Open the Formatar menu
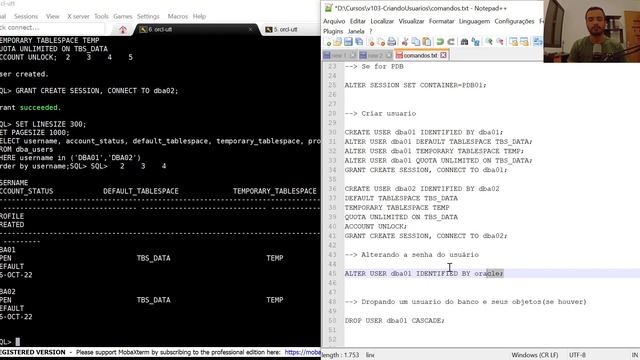This screenshot has width=640, height=360. point(441,21)
